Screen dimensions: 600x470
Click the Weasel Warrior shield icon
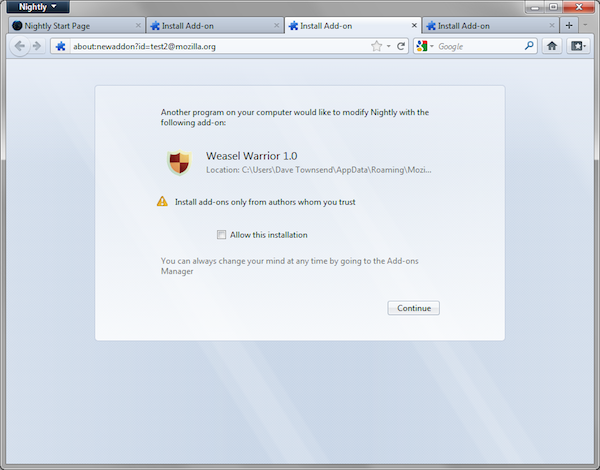tap(179, 162)
